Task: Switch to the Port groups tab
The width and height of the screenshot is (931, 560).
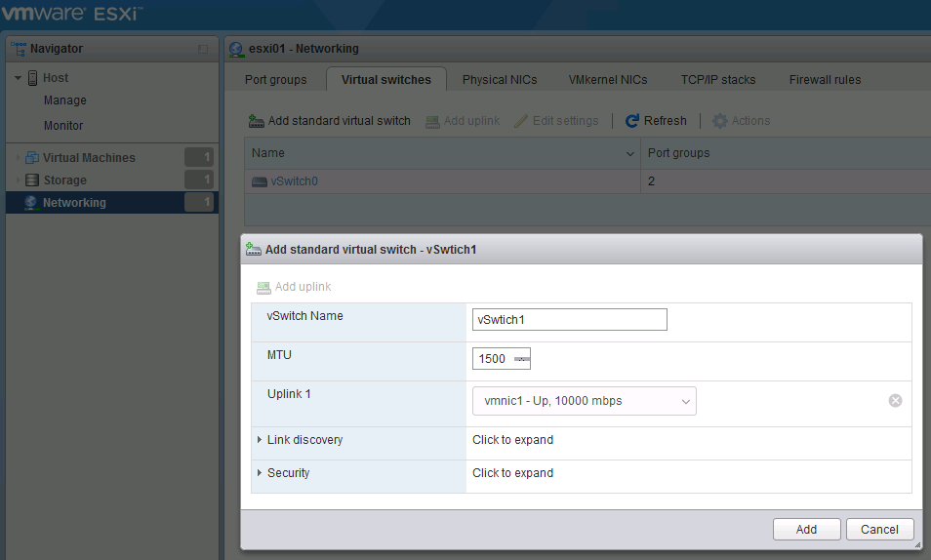Action: (x=275, y=80)
